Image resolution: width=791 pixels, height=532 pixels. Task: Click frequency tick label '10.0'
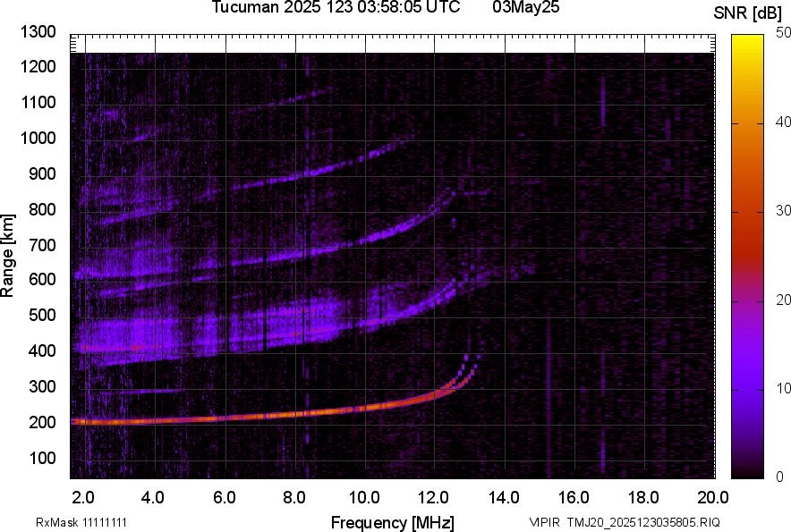tap(365, 498)
